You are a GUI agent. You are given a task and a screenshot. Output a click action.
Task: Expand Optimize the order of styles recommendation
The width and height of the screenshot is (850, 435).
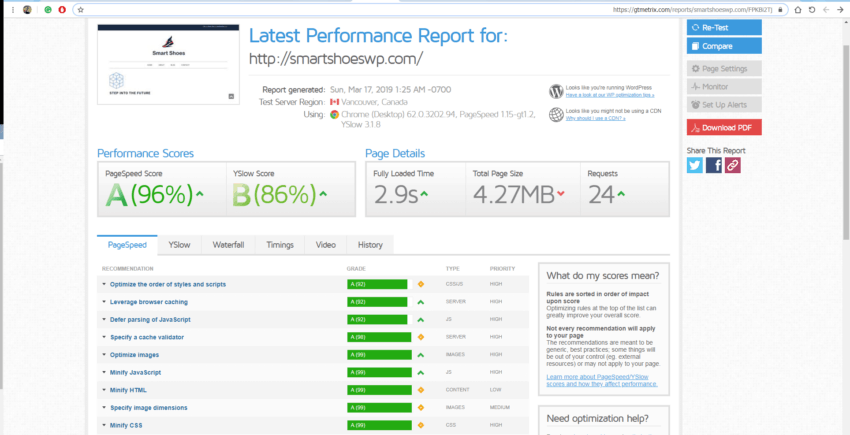pyautogui.click(x=168, y=284)
